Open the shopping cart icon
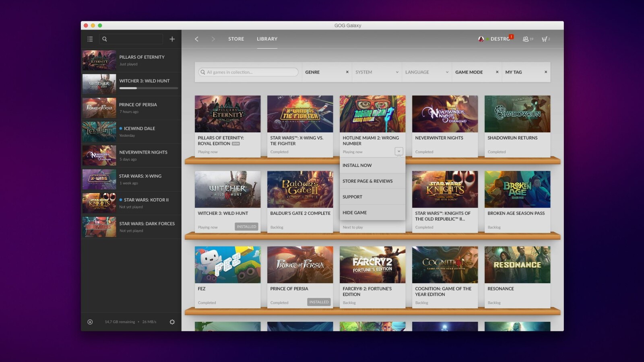 (x=545, y=39)
